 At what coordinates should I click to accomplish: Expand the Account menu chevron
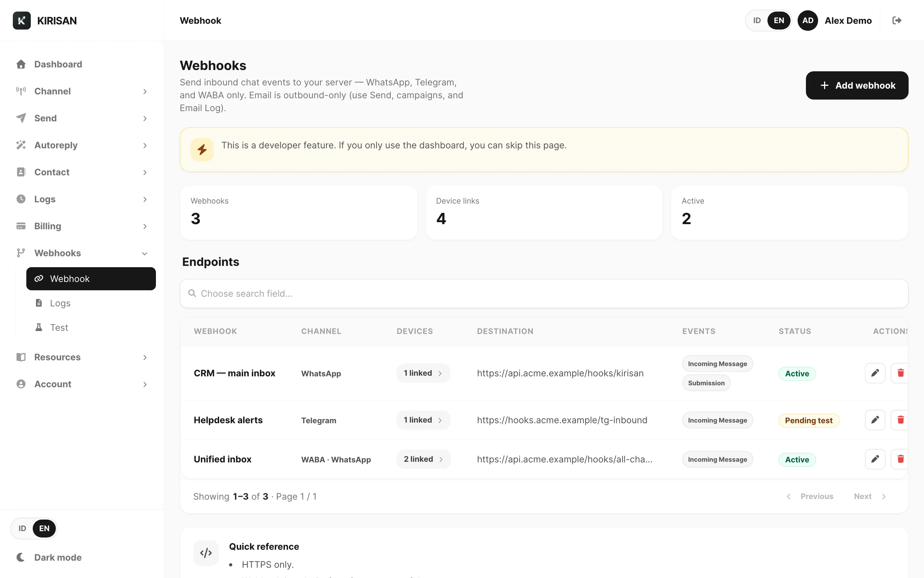[145, 384]
